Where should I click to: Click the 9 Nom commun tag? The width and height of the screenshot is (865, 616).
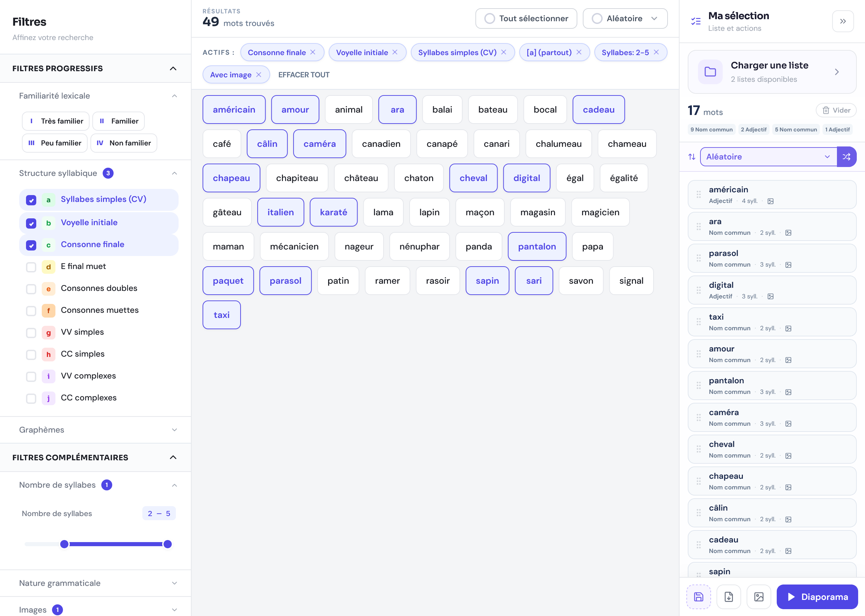[711, 129]
